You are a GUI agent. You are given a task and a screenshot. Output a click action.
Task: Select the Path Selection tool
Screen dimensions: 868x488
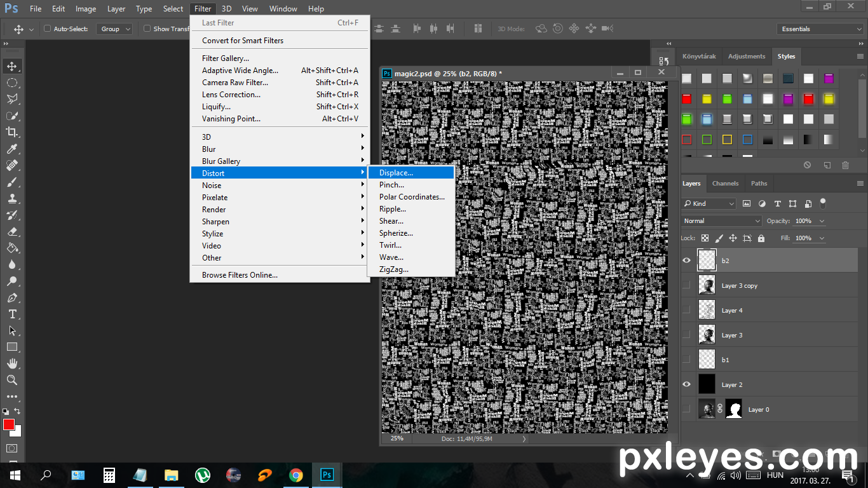pyautogui.click(x=12, y=330)
